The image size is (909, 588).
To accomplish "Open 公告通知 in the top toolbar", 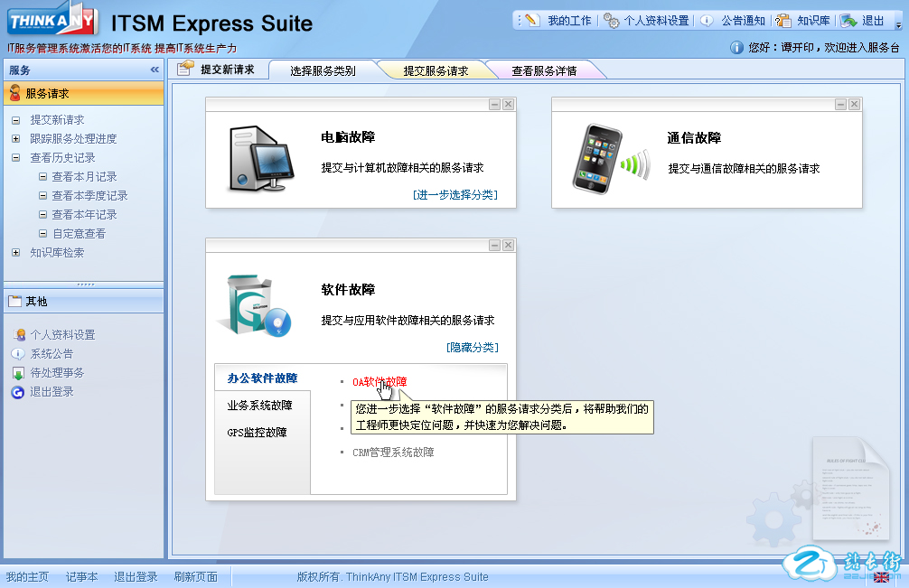I will pos(734,21).
